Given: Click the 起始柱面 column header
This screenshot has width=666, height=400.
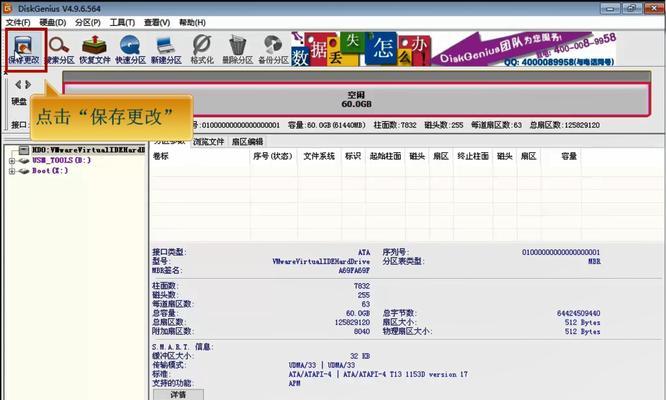Looking at the screenshot, I should tap(385, 156).
